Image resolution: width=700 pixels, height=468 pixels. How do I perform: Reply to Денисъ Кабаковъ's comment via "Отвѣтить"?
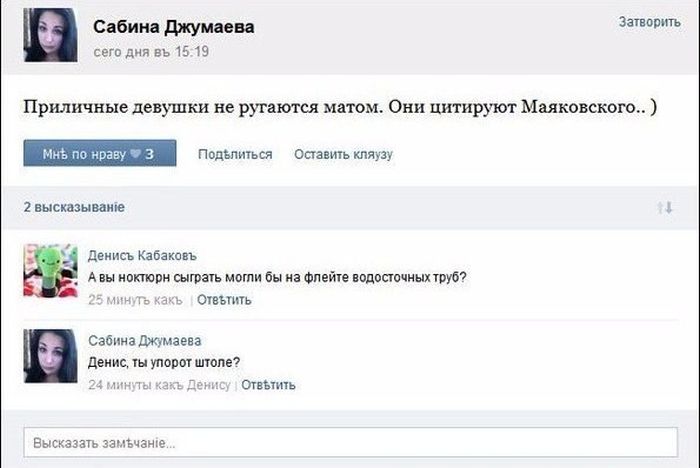pyautogui.click(x=224, y=299)
